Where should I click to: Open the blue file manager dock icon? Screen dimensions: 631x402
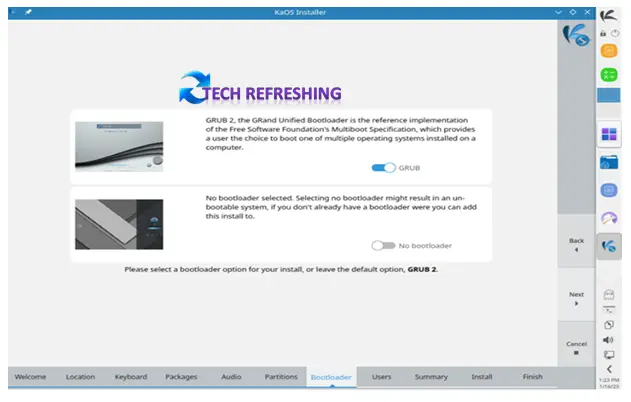(x=609, y=162)
